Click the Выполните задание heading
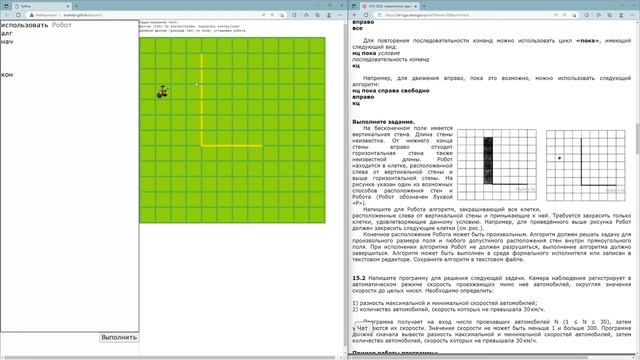This screenshot has width=640, height=360. (383, 122)
